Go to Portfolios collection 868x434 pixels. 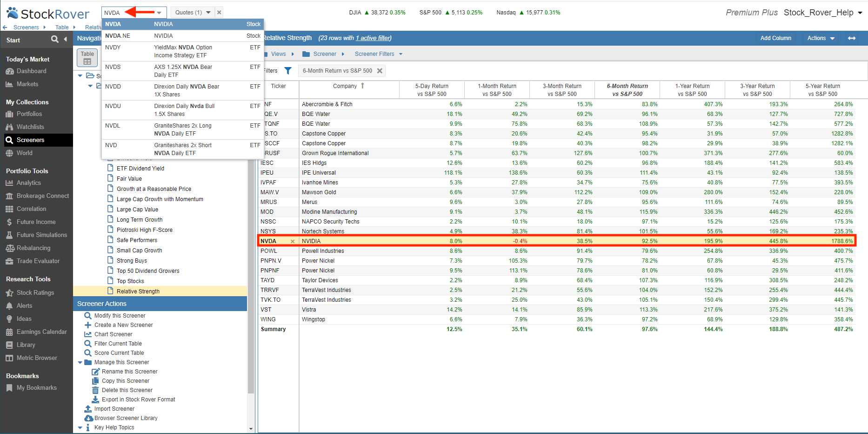29,114
